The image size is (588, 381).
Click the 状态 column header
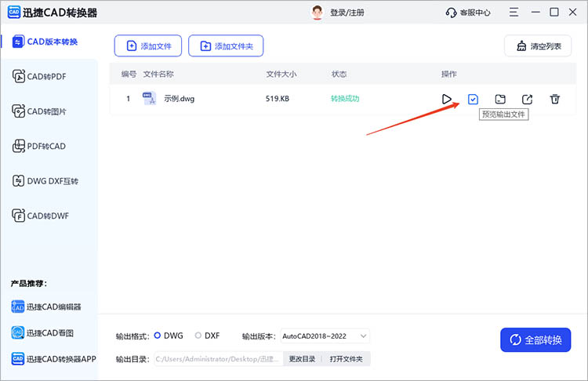point(339,74)
